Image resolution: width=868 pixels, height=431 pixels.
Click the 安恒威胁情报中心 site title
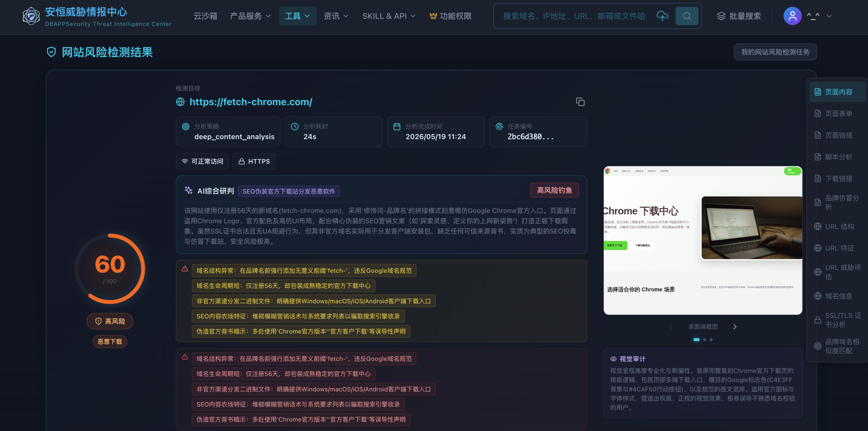click(x=86, y=12)
